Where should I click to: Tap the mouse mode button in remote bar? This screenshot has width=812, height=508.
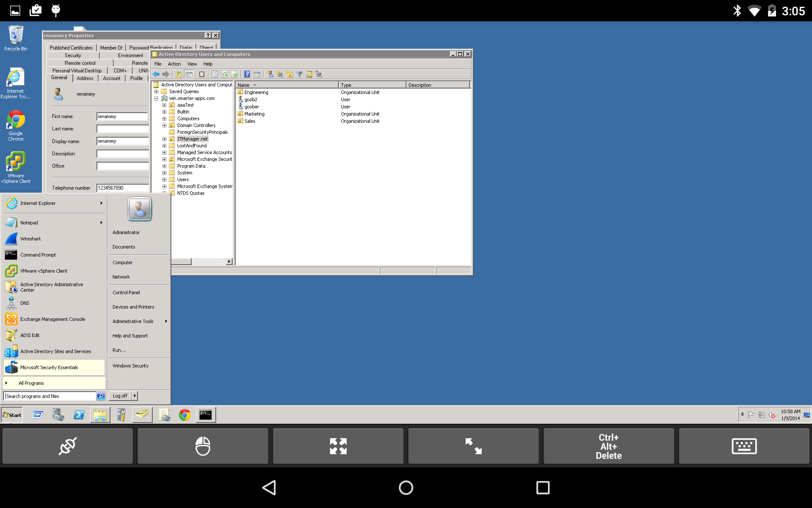[x=203, y=446]
